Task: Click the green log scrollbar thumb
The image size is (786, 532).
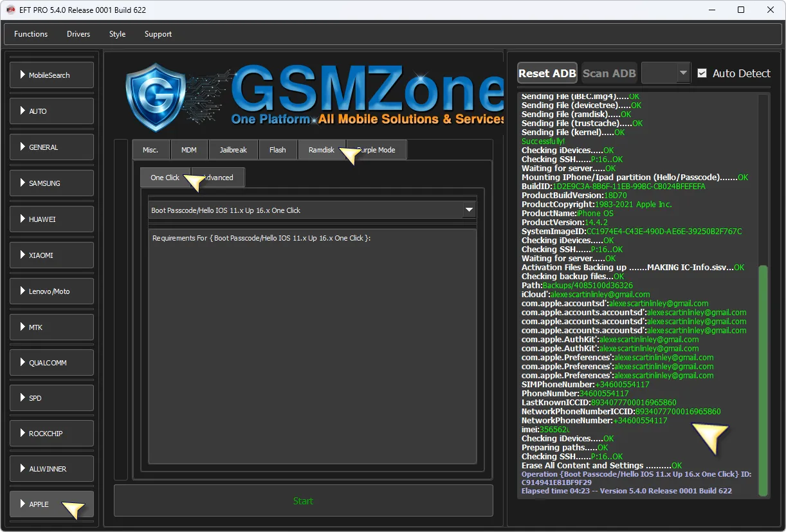Action: coord(763,380)
